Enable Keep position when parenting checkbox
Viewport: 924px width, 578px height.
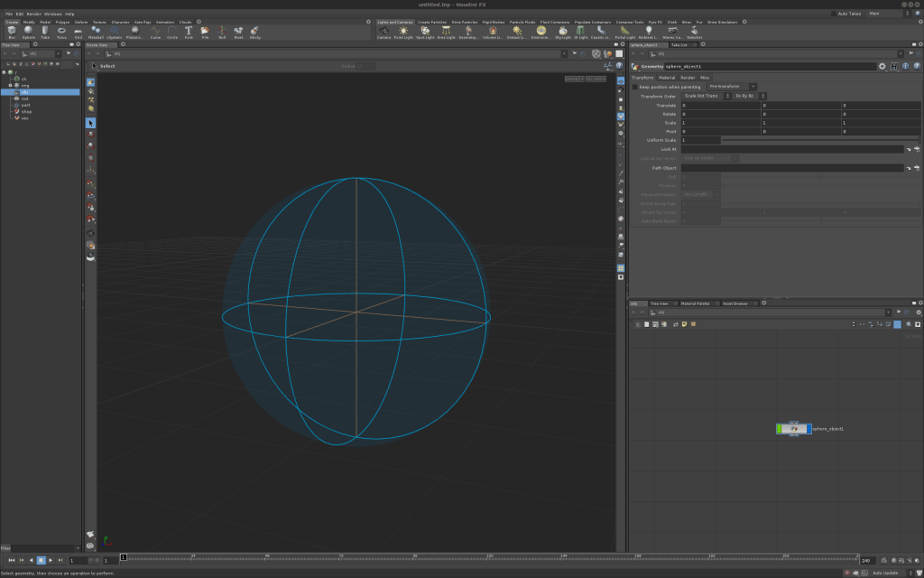[x=634, y=87]
